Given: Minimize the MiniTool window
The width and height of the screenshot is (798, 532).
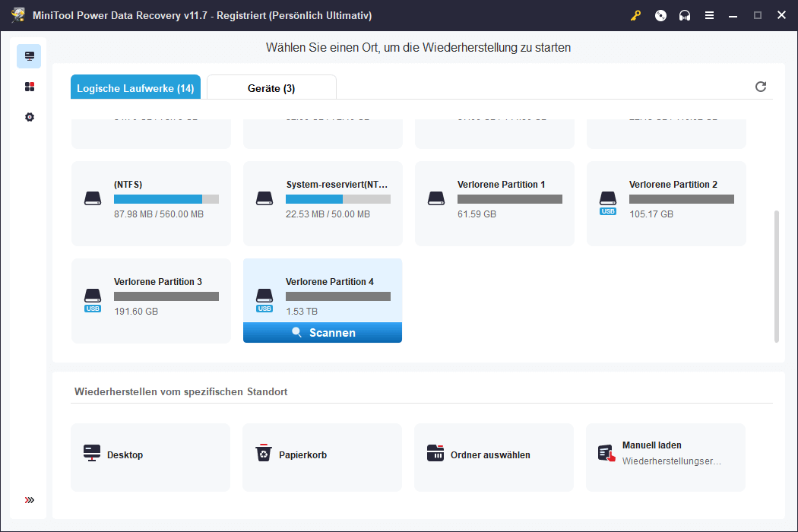Looking at the screenshot, I should (733, 15).
